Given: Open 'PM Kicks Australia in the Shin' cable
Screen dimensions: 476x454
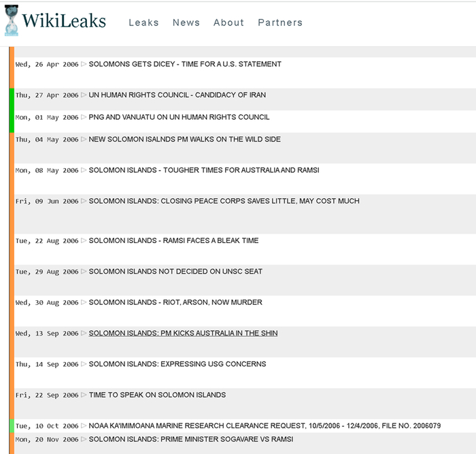Looking at the screenshot, I should coord(183,334).
